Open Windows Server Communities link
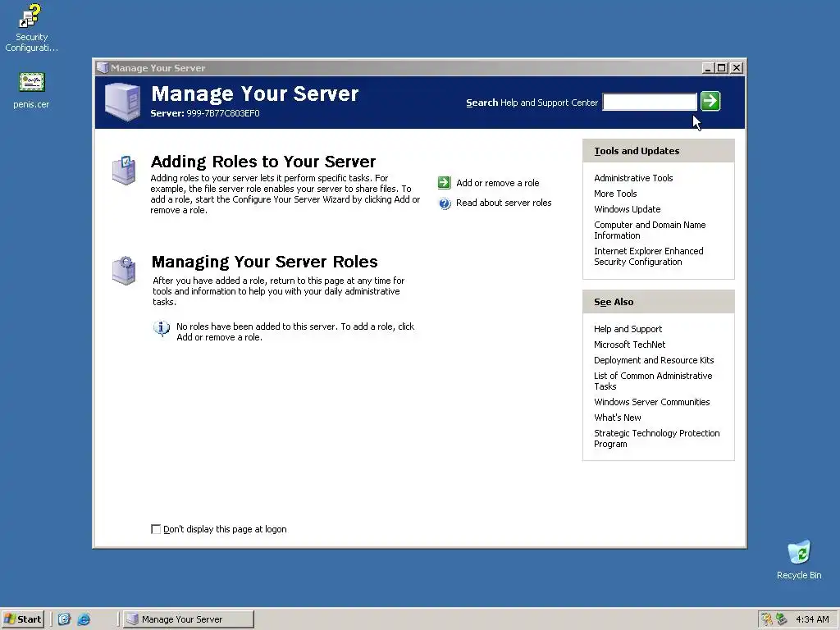Image resolution: width=840 pixels, height=630 pixels. click(652, 402)
